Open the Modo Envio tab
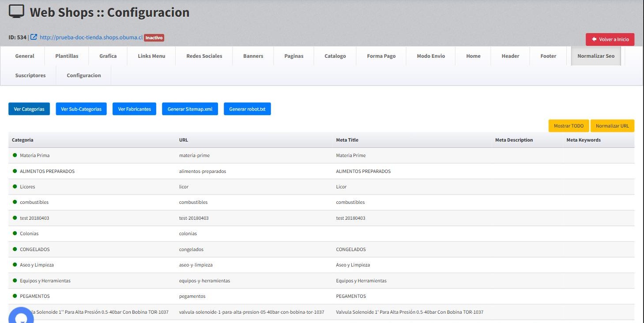This screenshot has width=644, height=323. [431, 56]
